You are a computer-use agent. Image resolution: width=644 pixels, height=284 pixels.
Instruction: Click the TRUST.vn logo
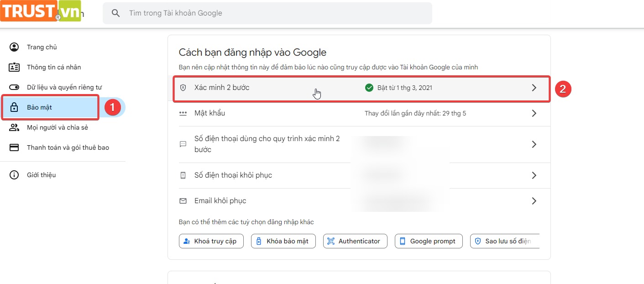coord(41,11)
